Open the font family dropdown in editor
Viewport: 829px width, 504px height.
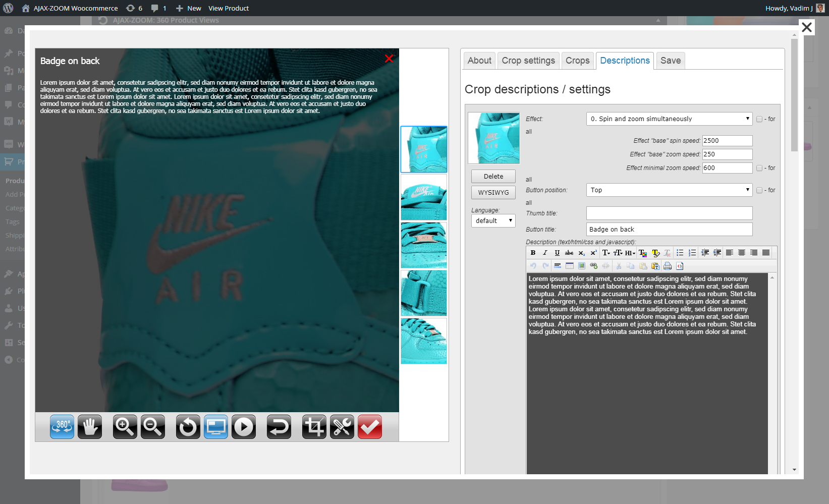coord(606,253)
